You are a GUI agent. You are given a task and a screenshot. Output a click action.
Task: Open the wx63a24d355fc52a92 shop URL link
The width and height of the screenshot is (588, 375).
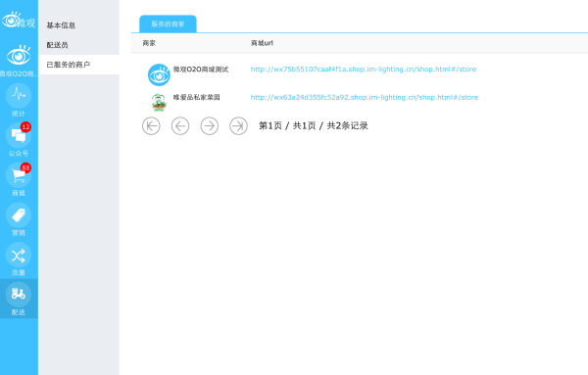365,97
